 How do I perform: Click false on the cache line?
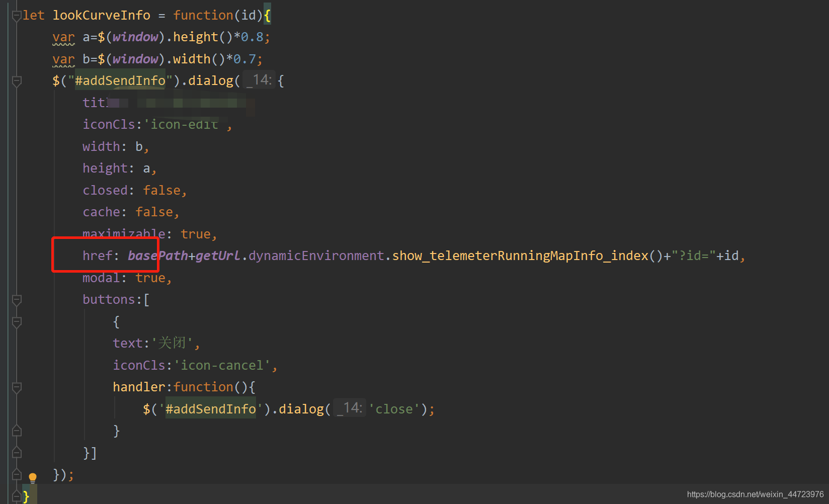154,212
